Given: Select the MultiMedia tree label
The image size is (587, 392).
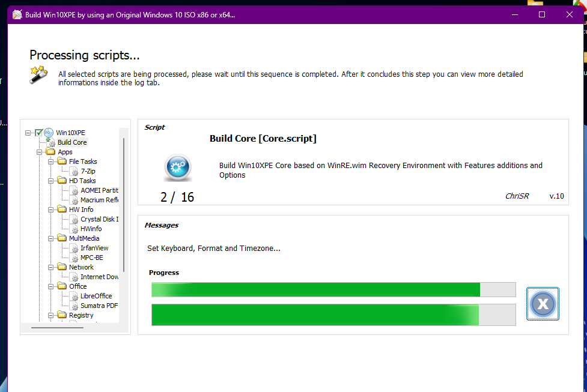Looking at the screenshot, I should (x=84, y=238).
